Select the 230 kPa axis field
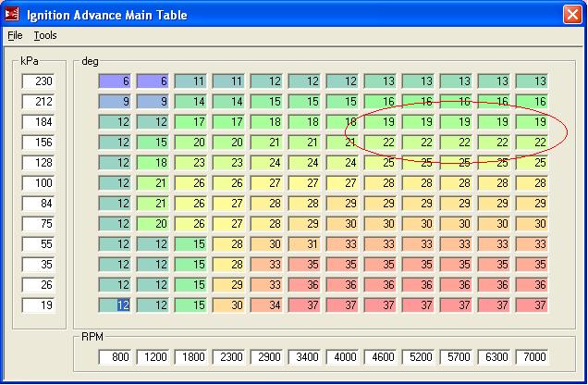 (39, 81)
